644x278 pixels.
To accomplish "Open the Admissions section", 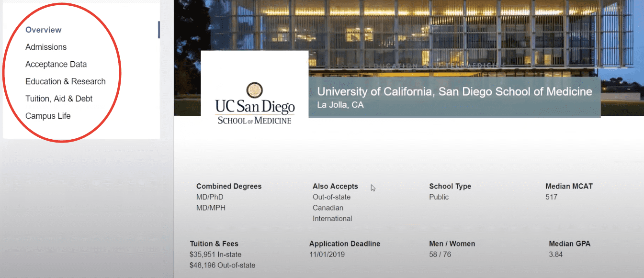I will pyautogui.click(x=45, y=47).
